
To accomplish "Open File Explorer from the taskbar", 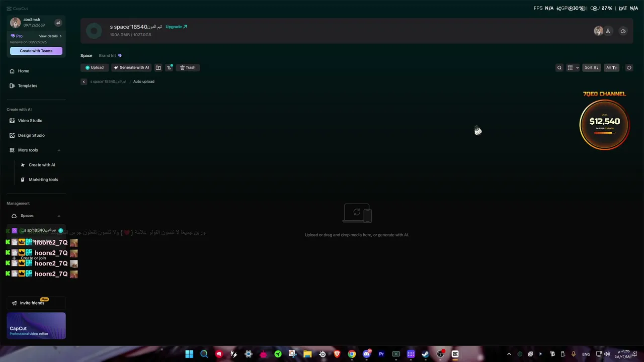I will tap(307, 354).
